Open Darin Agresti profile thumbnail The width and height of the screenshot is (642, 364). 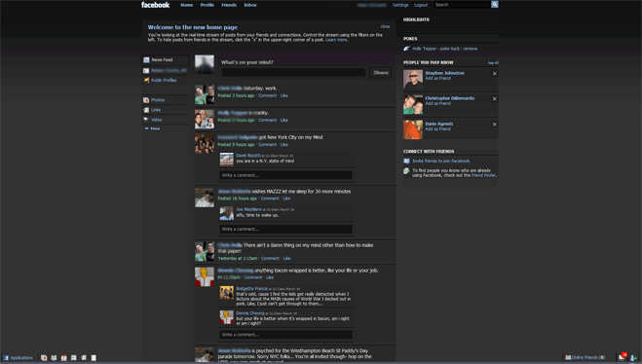click(413, 129)
